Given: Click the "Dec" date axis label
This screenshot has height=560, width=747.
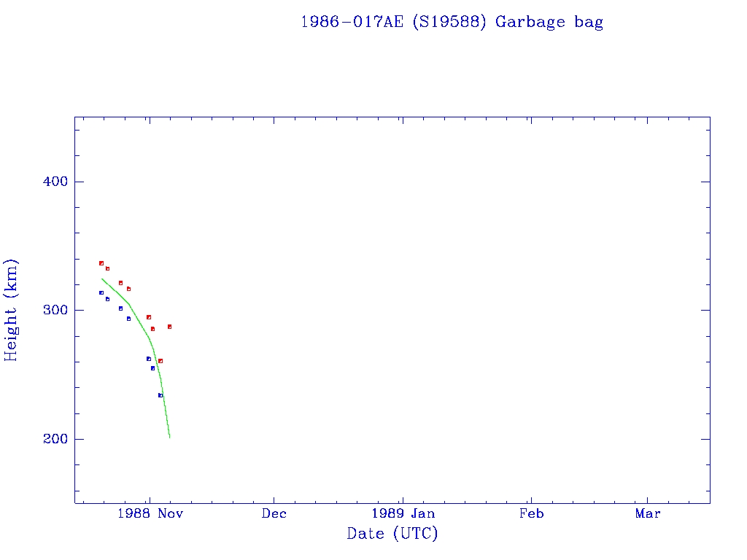Looking at the screenshot, I should pos(274,513).
